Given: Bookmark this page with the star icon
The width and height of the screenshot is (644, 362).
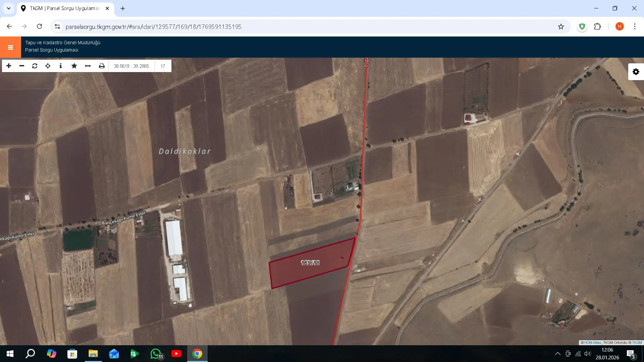Looking at the screenshot, I should coord(561,27).
